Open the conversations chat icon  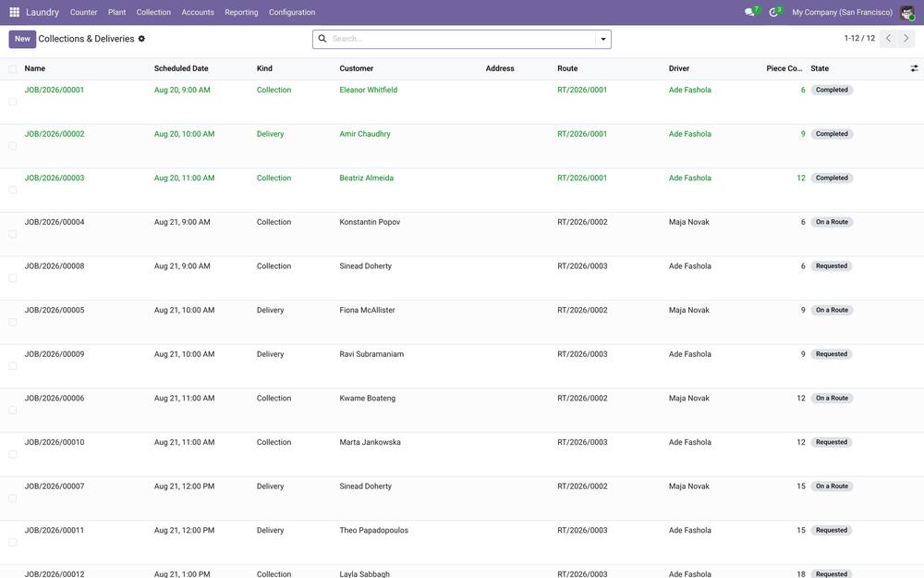coord(749,12)
